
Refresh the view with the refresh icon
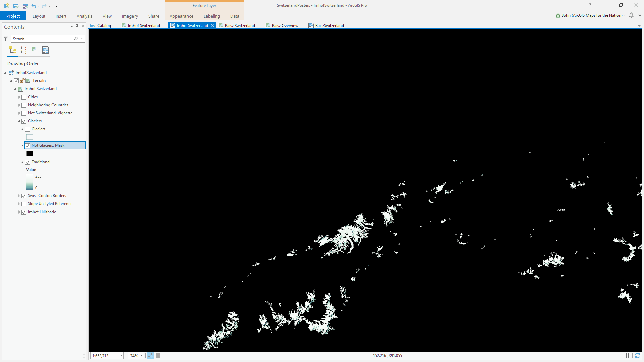[x=637, y=356]
